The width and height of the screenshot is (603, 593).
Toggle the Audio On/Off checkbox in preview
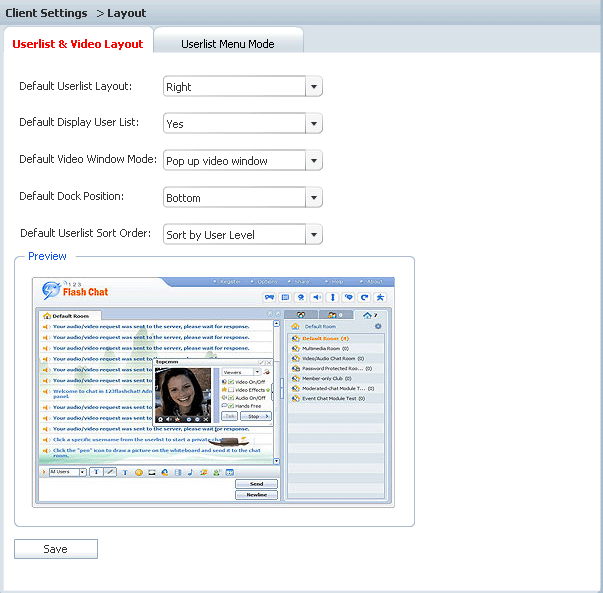[x=229, y=397]
